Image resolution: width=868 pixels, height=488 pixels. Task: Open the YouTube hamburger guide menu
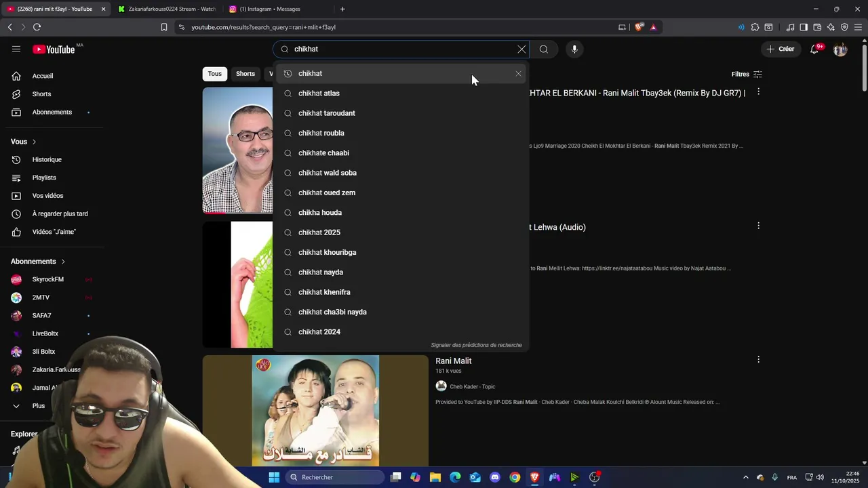tap(16, 49)
